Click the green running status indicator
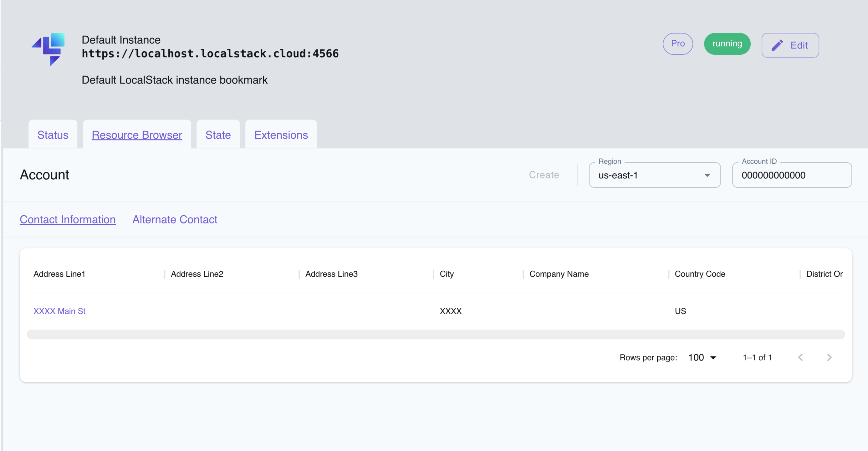The height and width of the screenshot is (451, 868). (x=727, y=44)
